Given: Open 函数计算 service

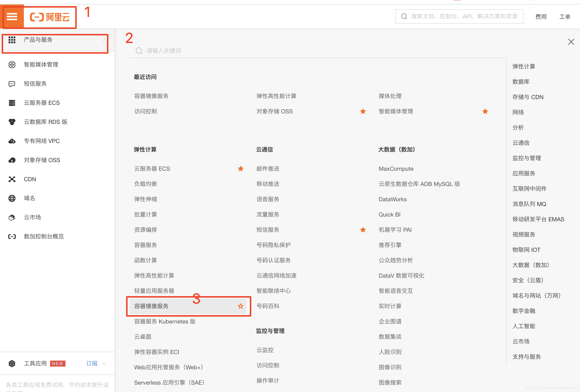Looking at the screenshot, I should point(145,260).
